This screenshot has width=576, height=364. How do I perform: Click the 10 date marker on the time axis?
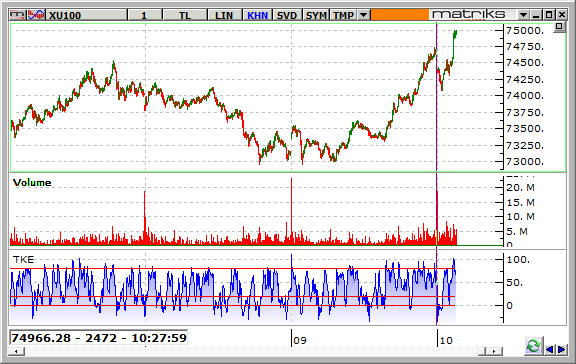(x=446, y=340)
